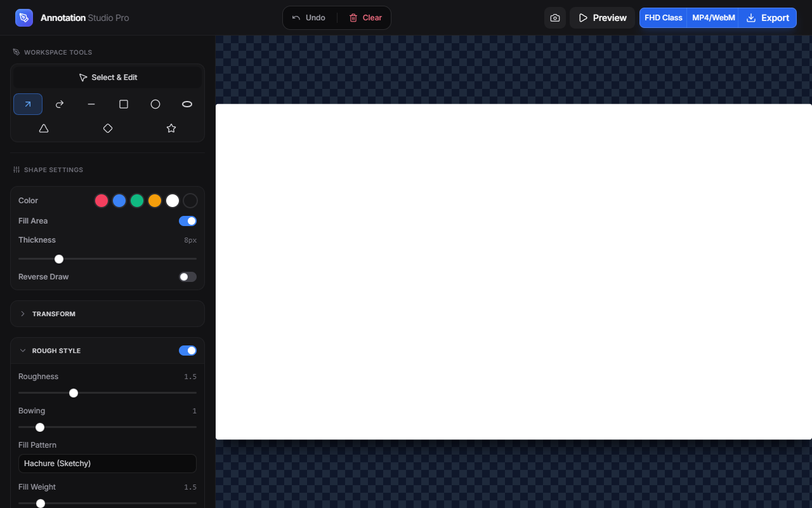Open the Fill Pattern Hachure dropdown

click(x=108, y=464)
